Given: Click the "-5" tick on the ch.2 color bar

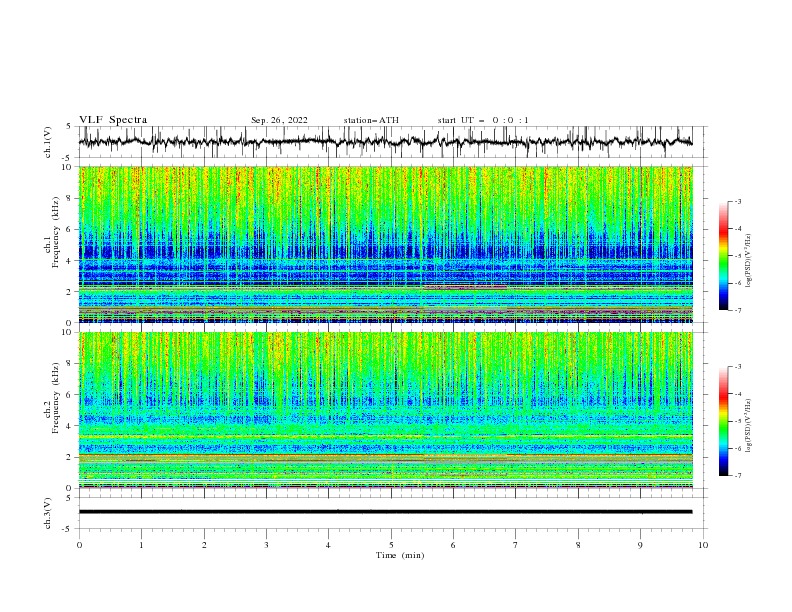Looking at the screenshot, I should 737,421.
